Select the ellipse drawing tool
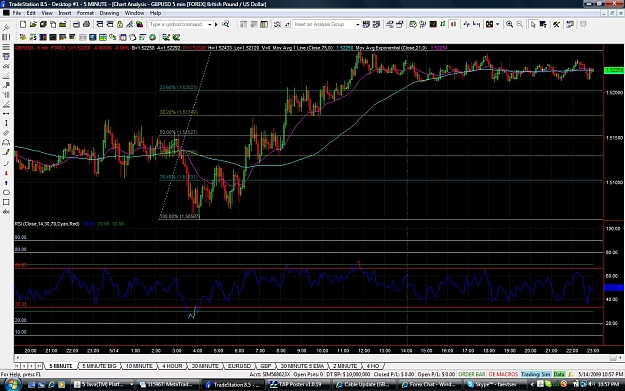 click(6, 193)
